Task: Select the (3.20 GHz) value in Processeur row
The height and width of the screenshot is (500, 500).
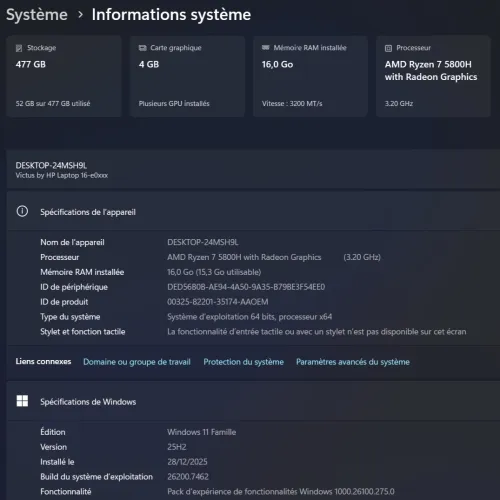Action: [x=362, y=257]
